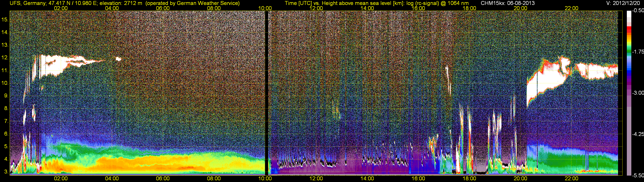This screenshot has width=644, height=182.
Task: Click the 5. km height axis label
Action: pos(6,147)
